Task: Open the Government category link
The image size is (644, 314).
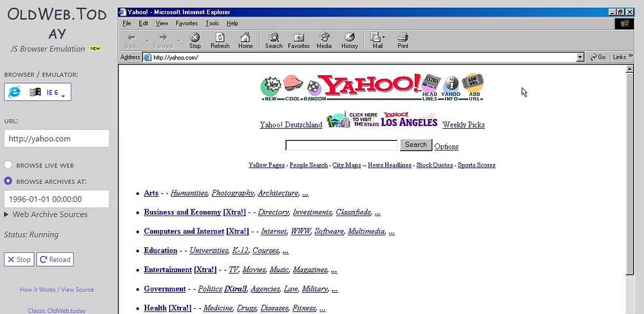Action: (165, 289)
